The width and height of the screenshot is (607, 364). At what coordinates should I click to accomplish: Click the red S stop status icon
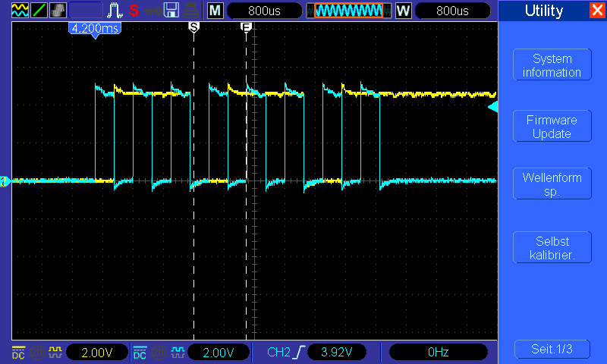pyautogui.click(x=134, y=10)
